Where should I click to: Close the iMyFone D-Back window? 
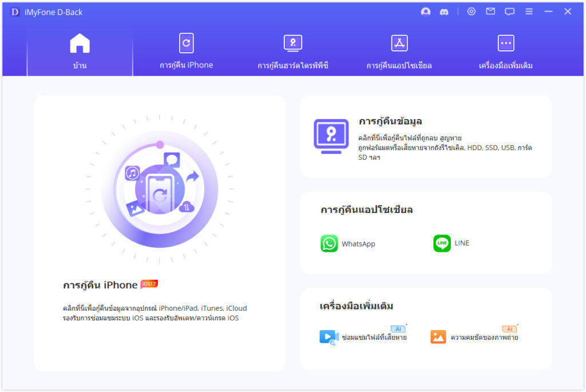[568, 11]
